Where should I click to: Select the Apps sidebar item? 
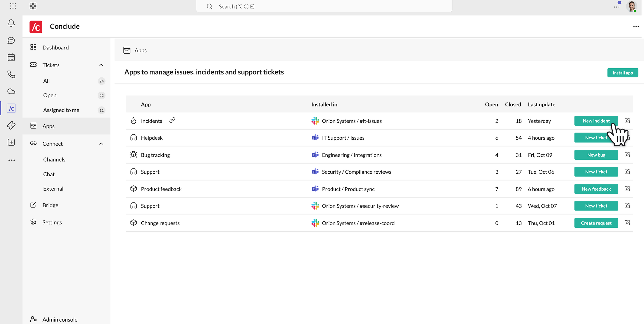66,126
